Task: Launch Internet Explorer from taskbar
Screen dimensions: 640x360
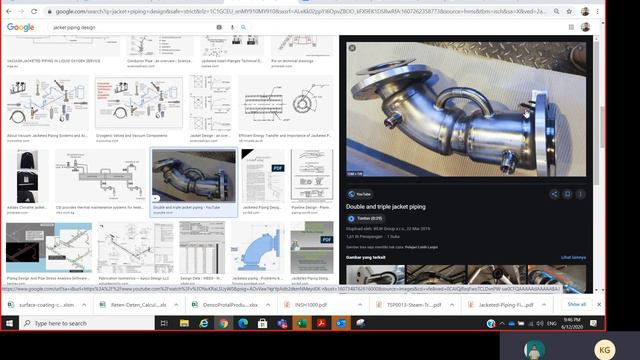Action: click(204, 323)
